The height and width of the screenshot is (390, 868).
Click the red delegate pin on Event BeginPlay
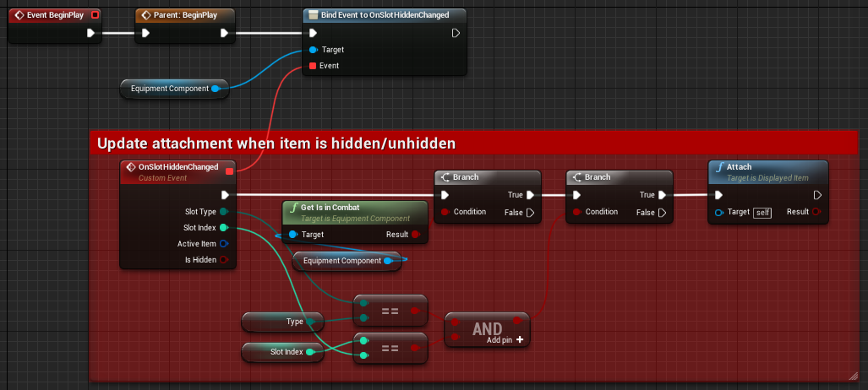click(x=95, y=14)
